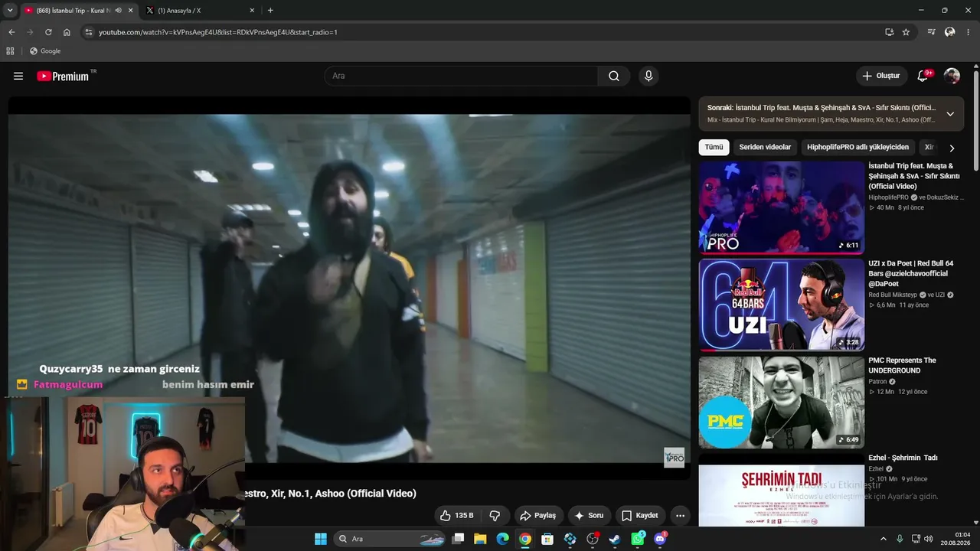Open the Windows Start menu
This screenshot has width=980, height=551.
pos(321,539)
